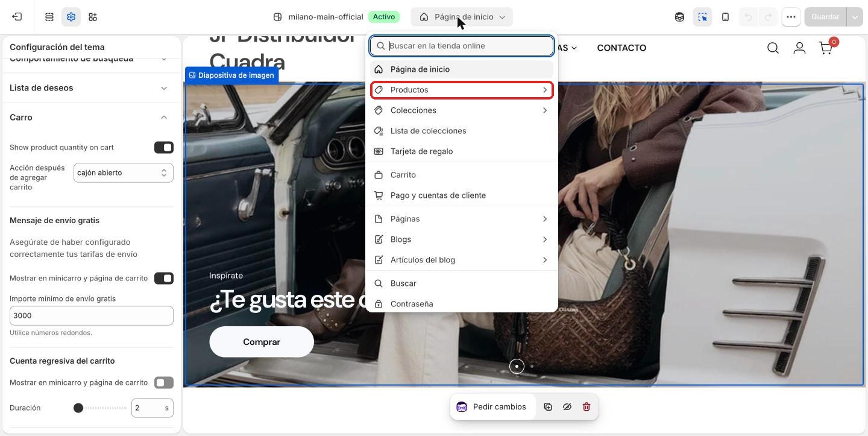Focus the Buscar en la tienda online field
This screenshot has height=436, width=868.
462,46
